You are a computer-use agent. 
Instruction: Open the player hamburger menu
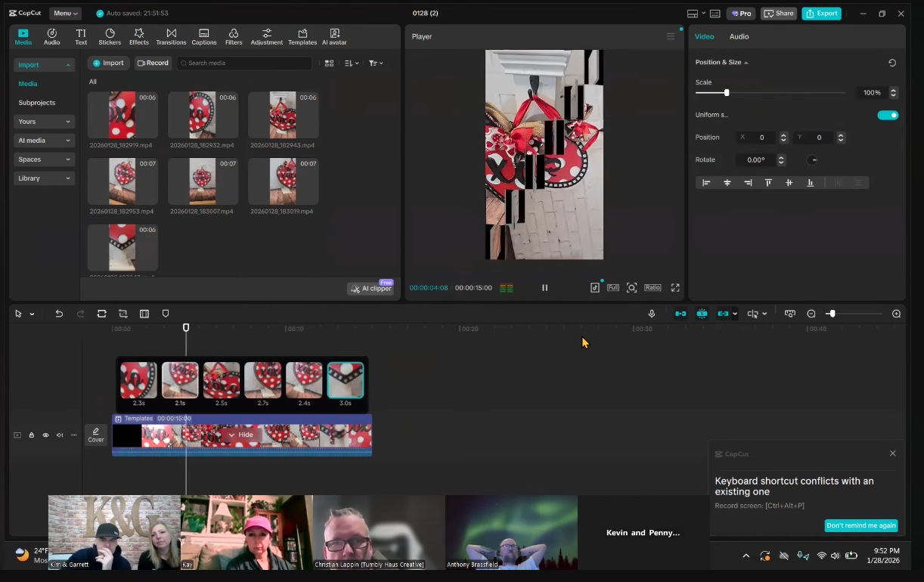point(670,36)
